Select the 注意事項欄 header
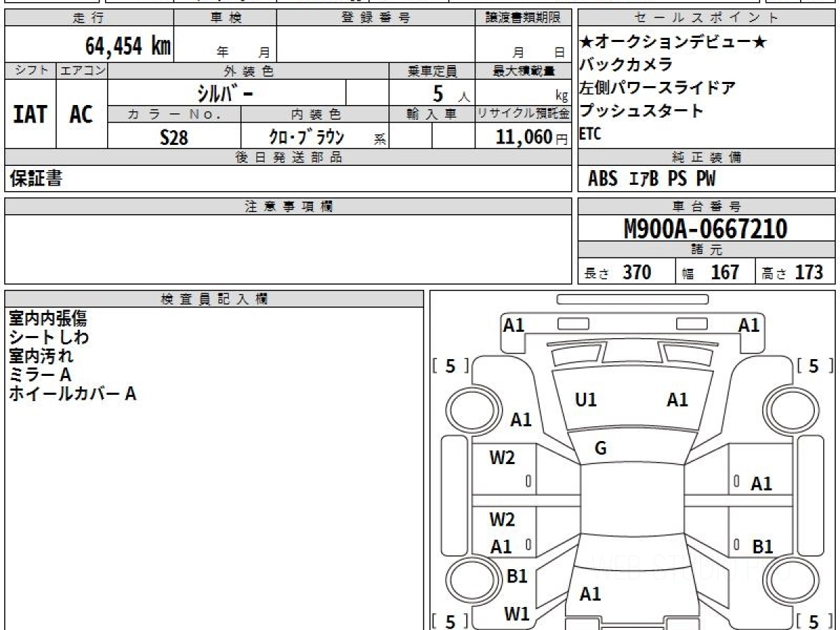This screenshot has height=630, width=840. click(288, 206)
